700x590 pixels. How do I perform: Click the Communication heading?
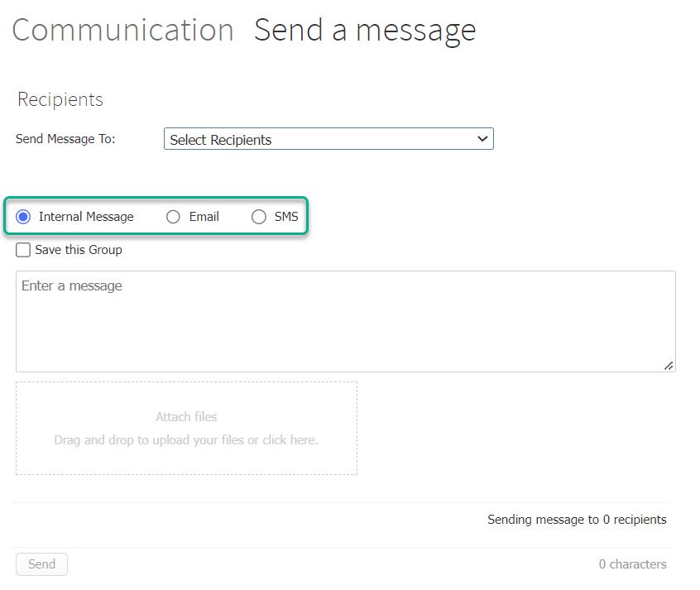(x=122, y=30)
